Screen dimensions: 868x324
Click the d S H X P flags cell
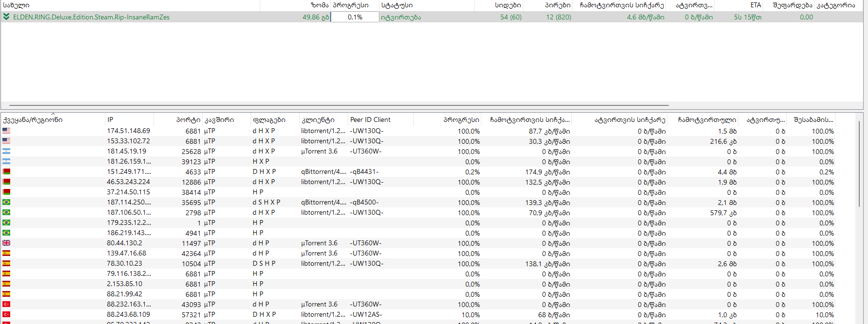266,202
